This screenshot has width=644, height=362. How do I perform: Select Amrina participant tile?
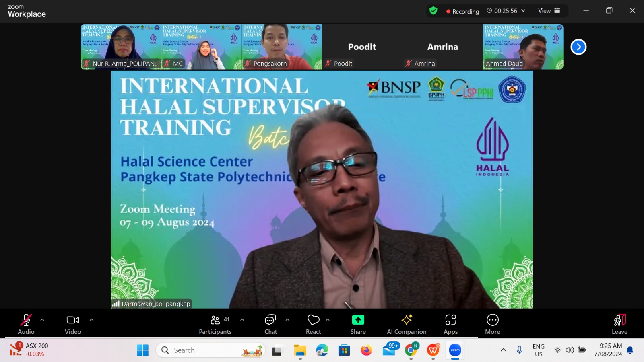point(443,47)
